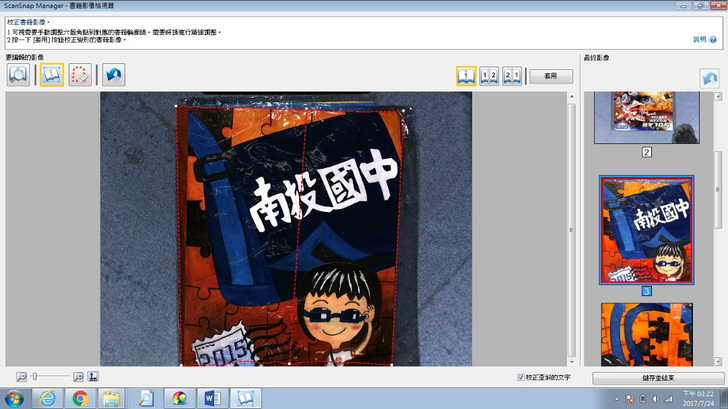Click the volume speaker tray icon
This screenshot has height=409, width=728.
(656, 399)
